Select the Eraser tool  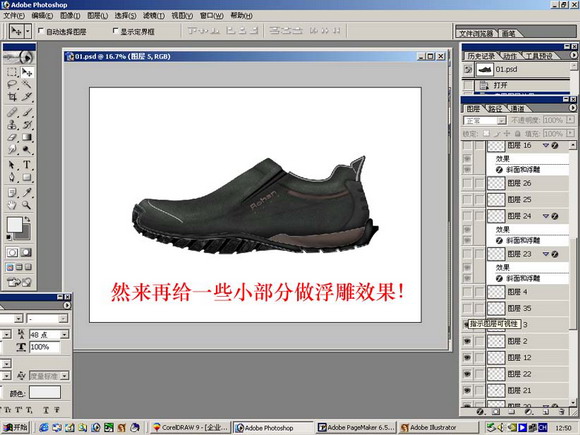tap(12, 137)
